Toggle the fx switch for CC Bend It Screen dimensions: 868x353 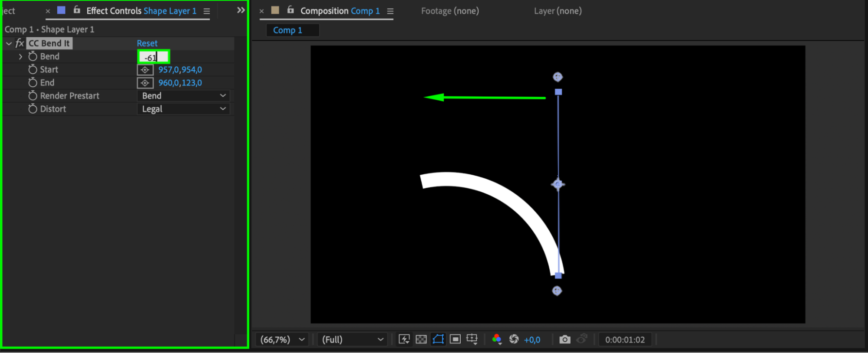pyautogui.click(x=20, y=43)
